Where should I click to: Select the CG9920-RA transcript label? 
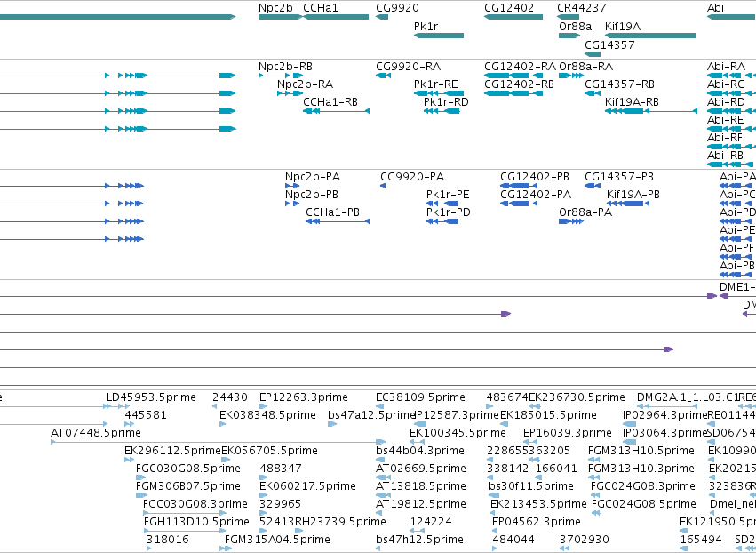(x=409, y=67)
